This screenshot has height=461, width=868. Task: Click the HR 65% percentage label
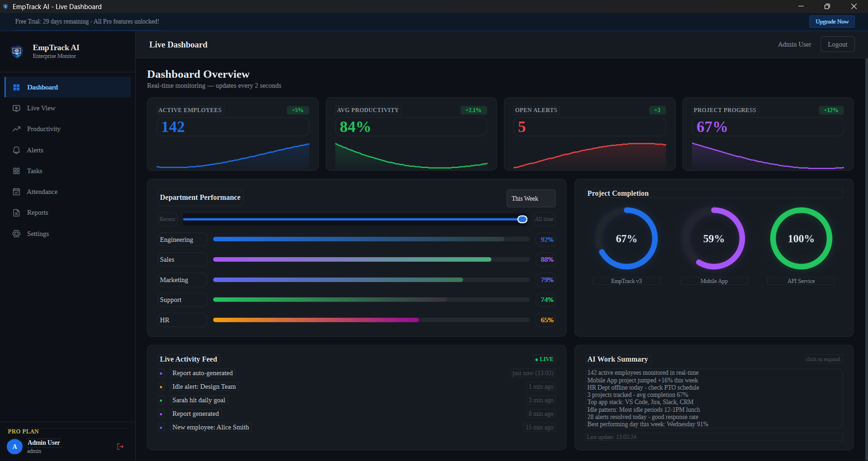(x=547, y=320)
